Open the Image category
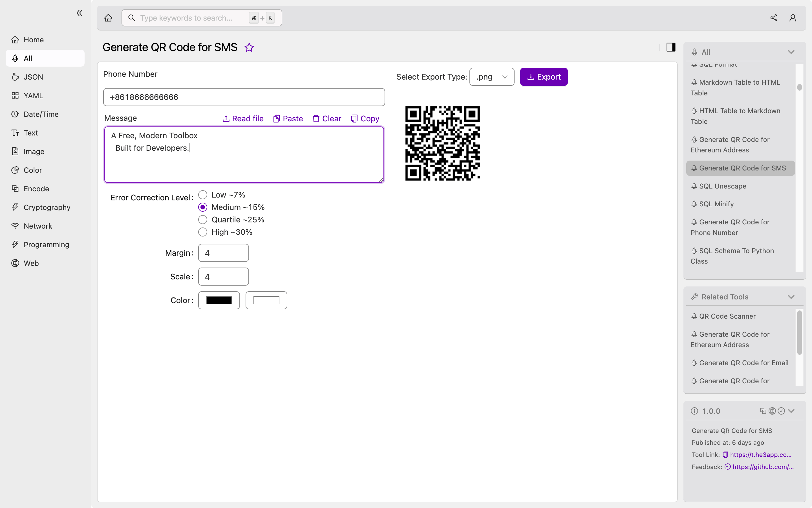The height and width of the screenshot is (508, 812). point(45,152)
